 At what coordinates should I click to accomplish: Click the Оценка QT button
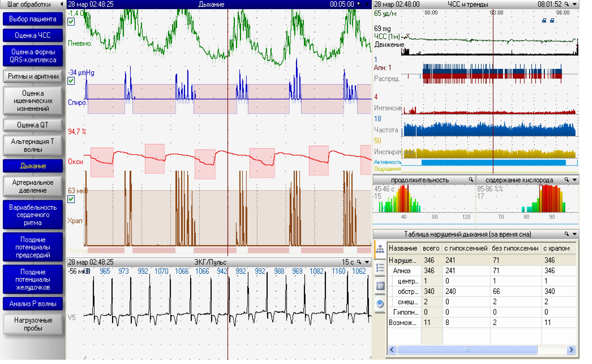point(33,125)
